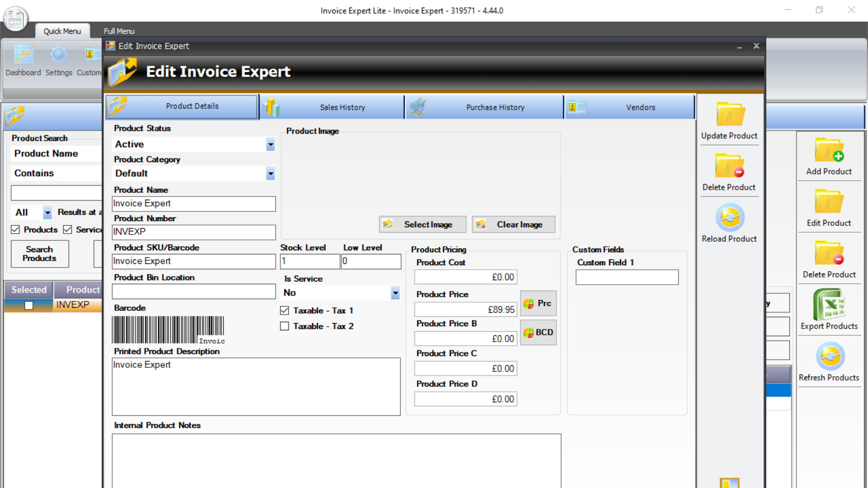Switch to the Vendors tab

629,107
